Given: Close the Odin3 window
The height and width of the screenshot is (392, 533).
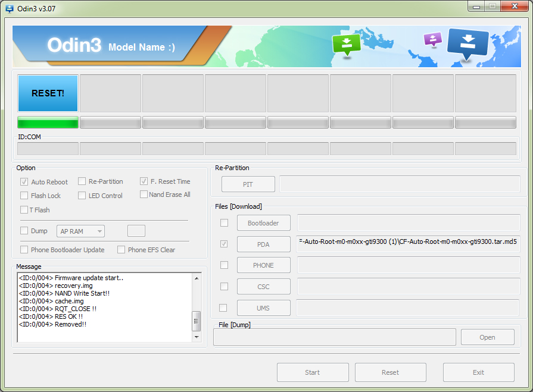Looking at the screenshot, I should 515,6.
